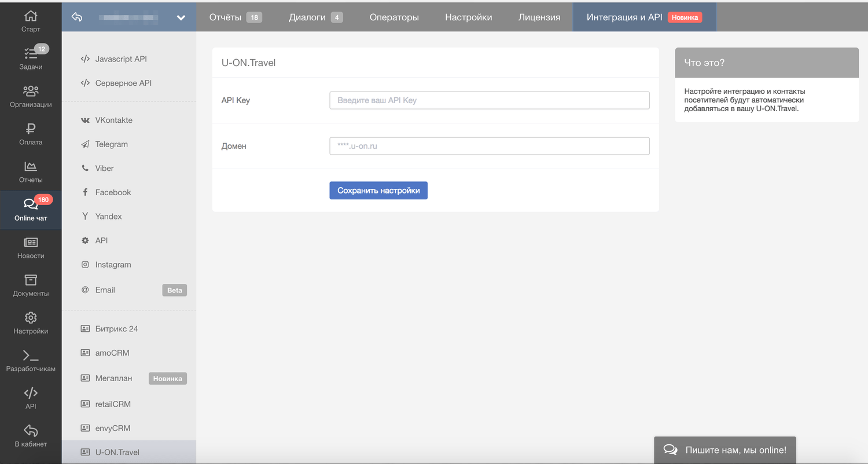The image size is (868, 464).
Task: Click the Что это? help panel header
Action: pos(767,63)
